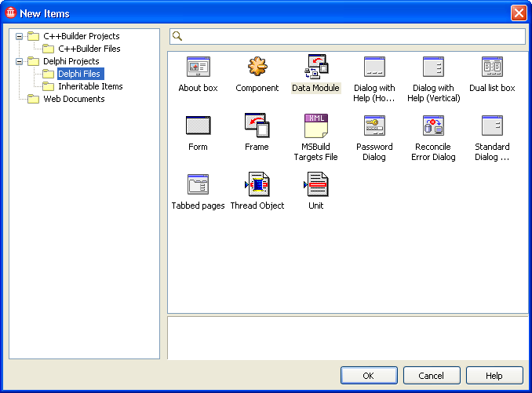Select the Password Dialog icon
Viewport: 532px width, 393px height.
374,126
